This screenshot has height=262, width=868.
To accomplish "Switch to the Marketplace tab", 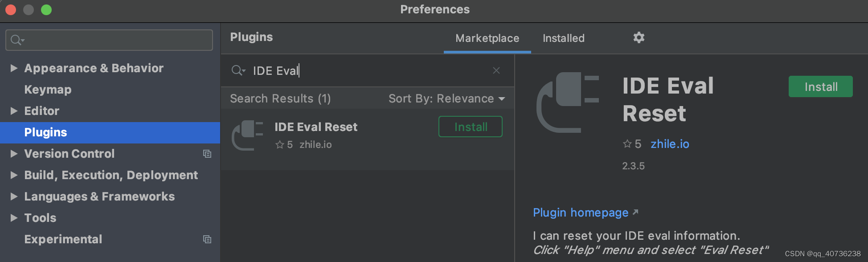I will click(x=487, y=38).
